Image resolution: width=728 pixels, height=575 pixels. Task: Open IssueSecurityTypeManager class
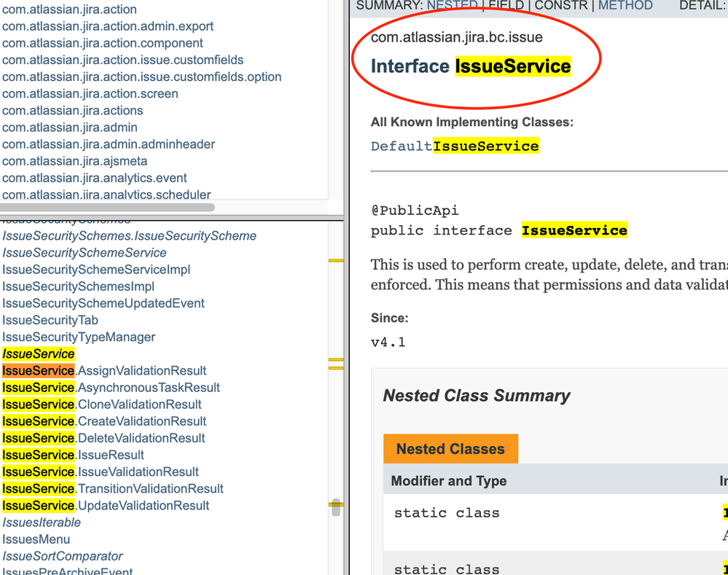pos(79,337)
